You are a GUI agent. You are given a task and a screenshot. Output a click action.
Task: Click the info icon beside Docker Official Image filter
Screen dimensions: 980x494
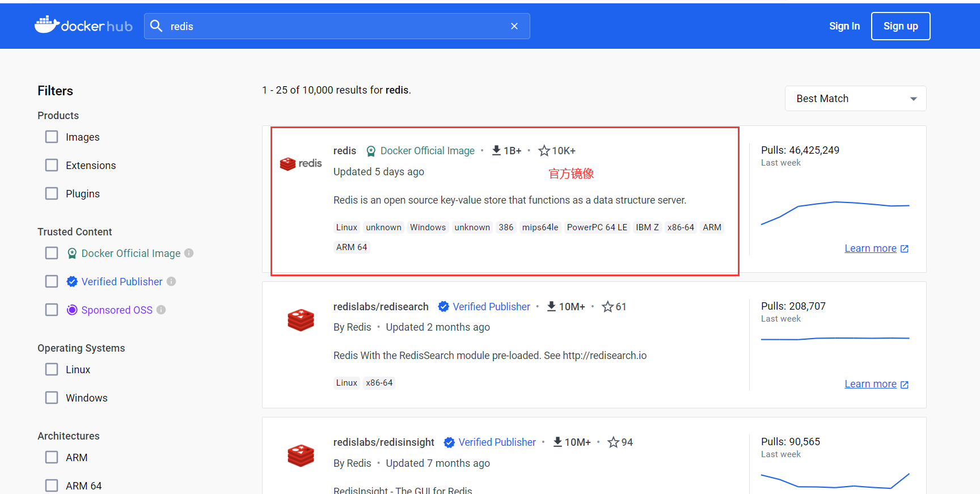click(x=189, y=253)
